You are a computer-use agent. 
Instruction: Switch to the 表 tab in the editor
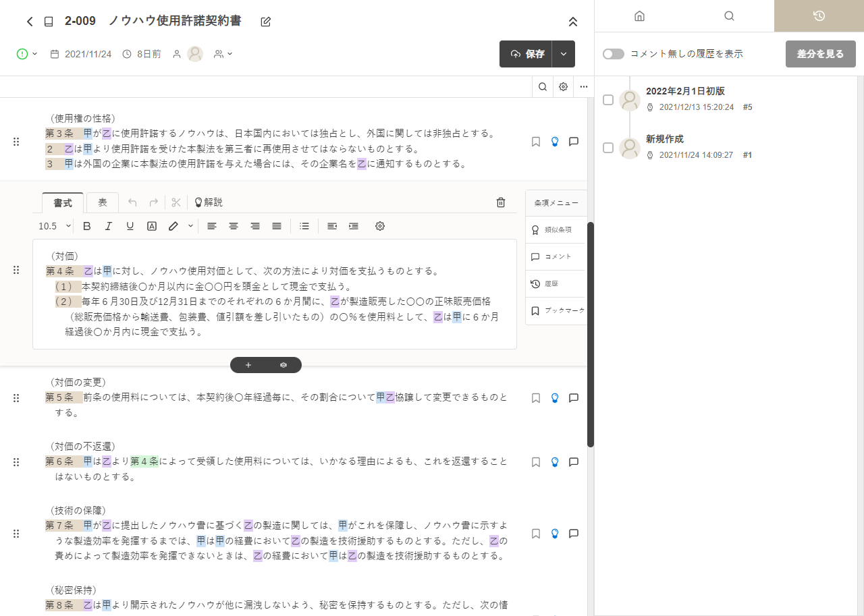coord(102,202)
